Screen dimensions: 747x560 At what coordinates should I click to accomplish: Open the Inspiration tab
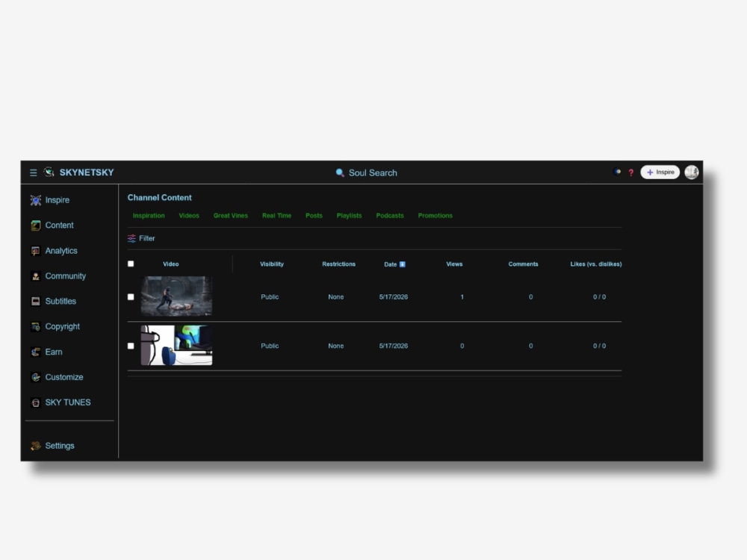tap(149, 216)
